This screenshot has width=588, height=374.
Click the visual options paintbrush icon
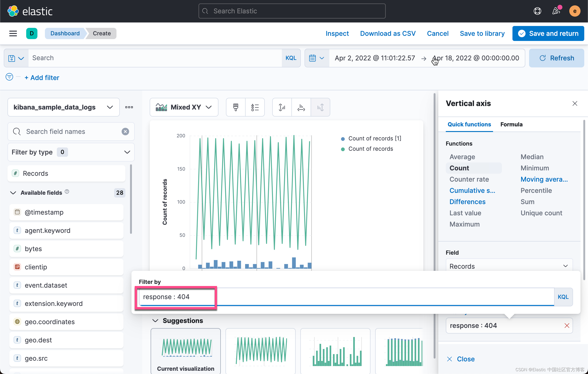236,107
